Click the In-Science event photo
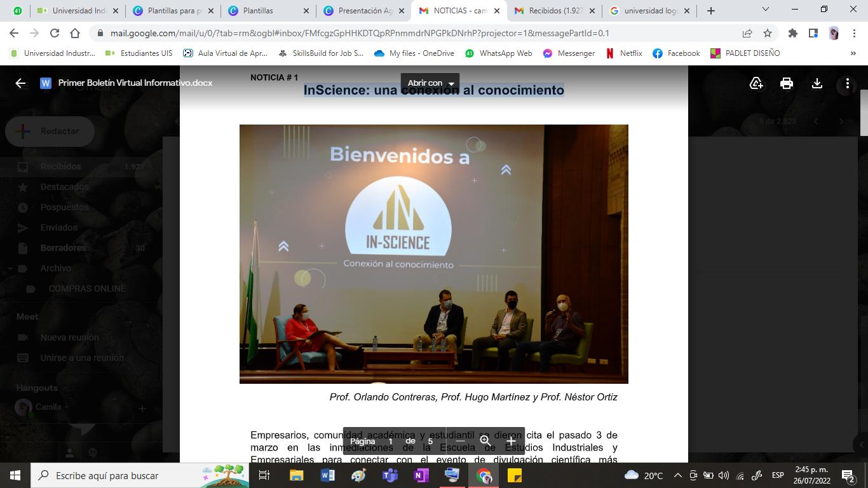 point(433,254)
